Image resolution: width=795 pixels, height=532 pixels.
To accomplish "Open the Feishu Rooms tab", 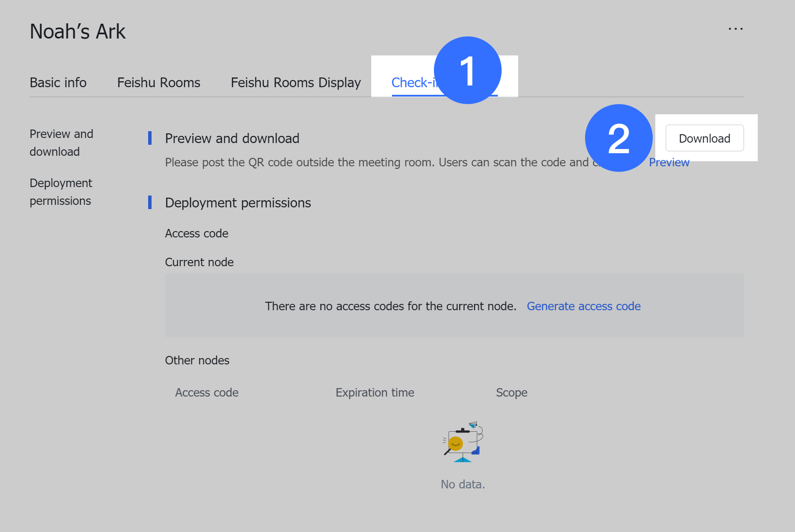I will tap(158, 83).
